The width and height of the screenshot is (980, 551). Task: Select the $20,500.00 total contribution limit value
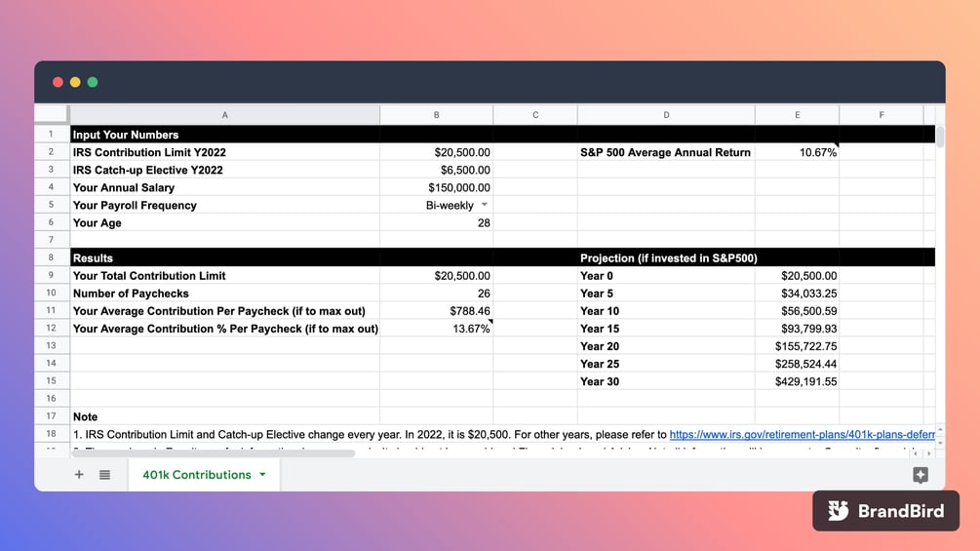[436, 275]
